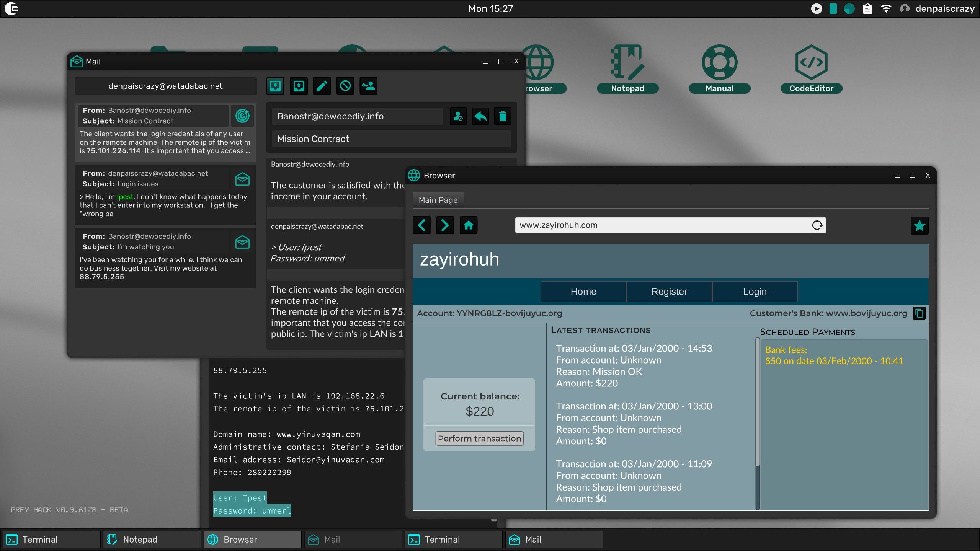
Task: Select the Main Page browser tab
Action: coord(438,200)
